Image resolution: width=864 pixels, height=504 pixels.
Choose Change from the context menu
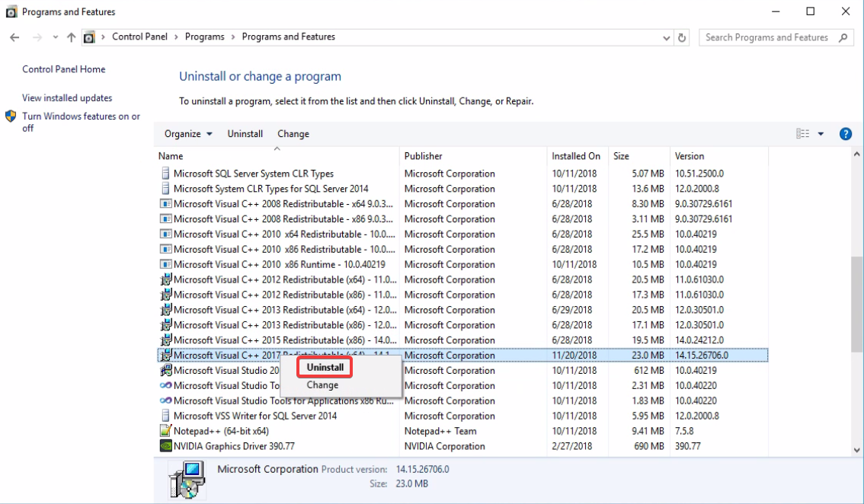[x=322, y=385]
